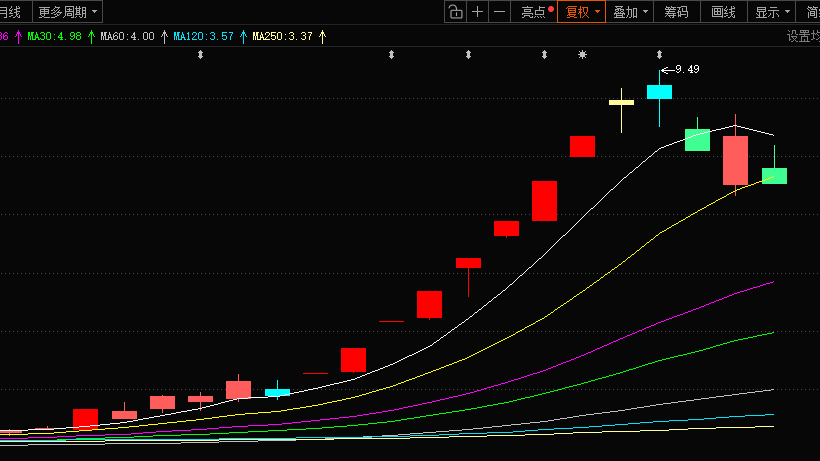Click the unlock padlock icon in toolbar
This screenshot has width=820, height=461.
coord(455,11)
